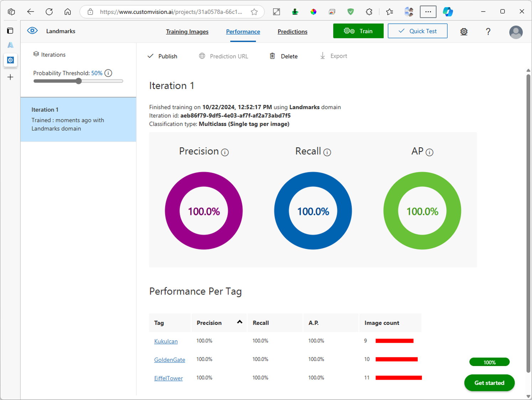The width and height of the screenshot is (532, 400).
Task: Click the AP info icon
Action: pyautogui.click(x=430, y=152)
